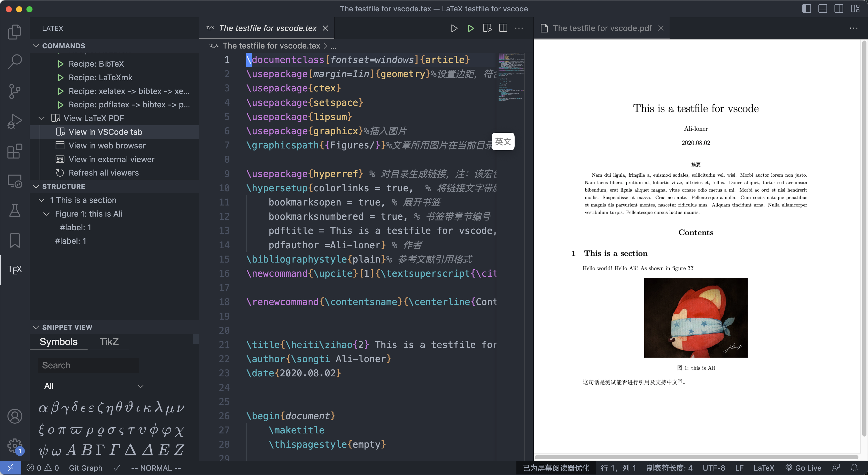This screenshot has height=475, width=868.
Task: Click the View LaTeX PDF editor icon
Action: (487, 28)
